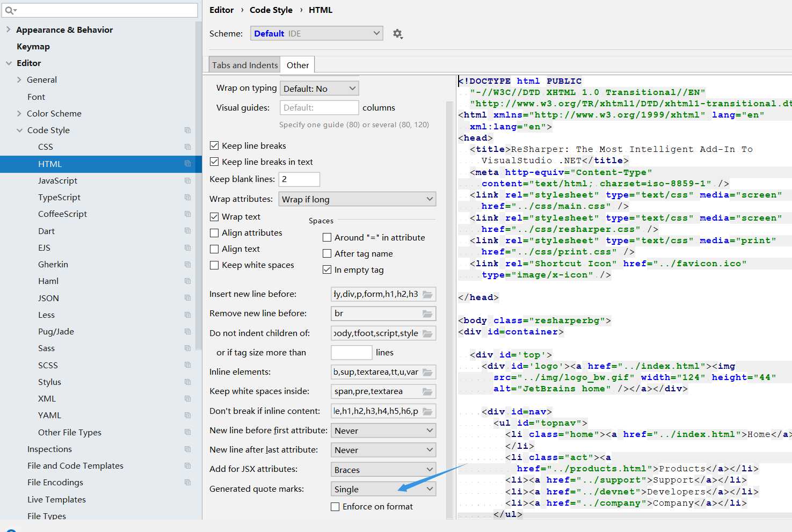Click the copy icon beside Inspections
Image resolution: width=792 pixels, height=532 pixels.
[x=187, y=449]
